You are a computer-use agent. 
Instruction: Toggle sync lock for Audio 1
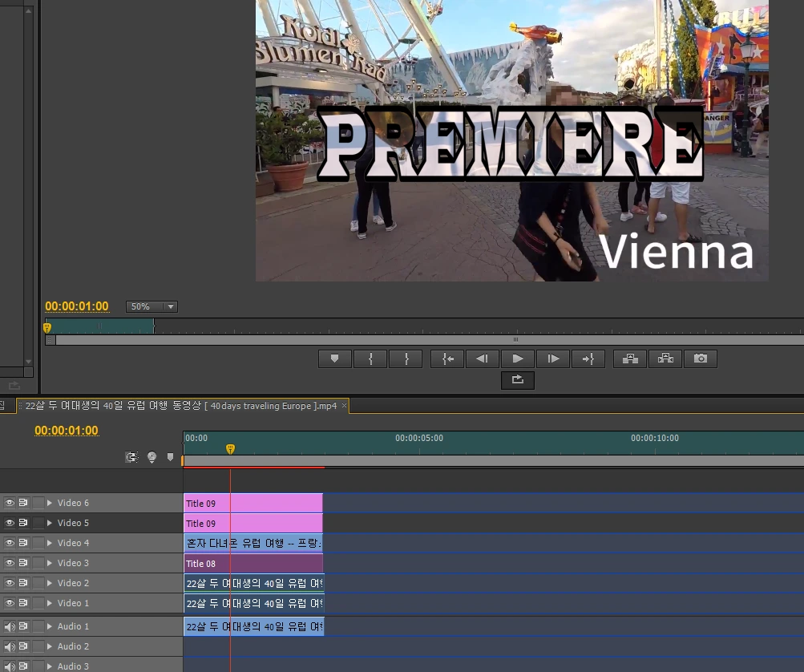tap(23, 626)
